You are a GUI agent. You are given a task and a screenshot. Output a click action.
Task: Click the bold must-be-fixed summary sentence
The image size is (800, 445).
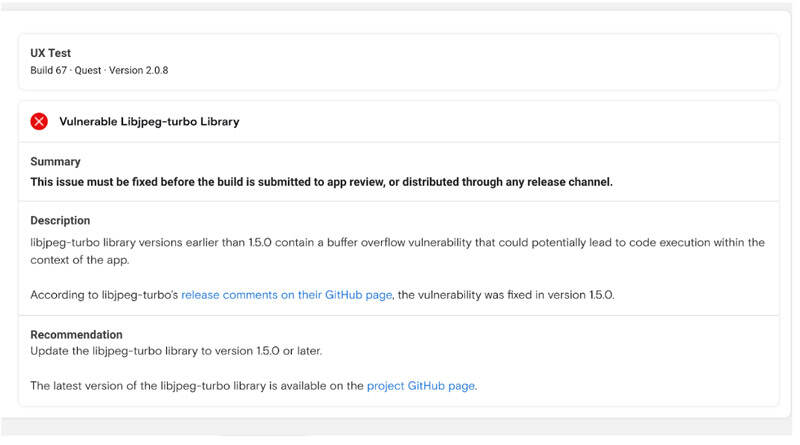pos(320,182)
